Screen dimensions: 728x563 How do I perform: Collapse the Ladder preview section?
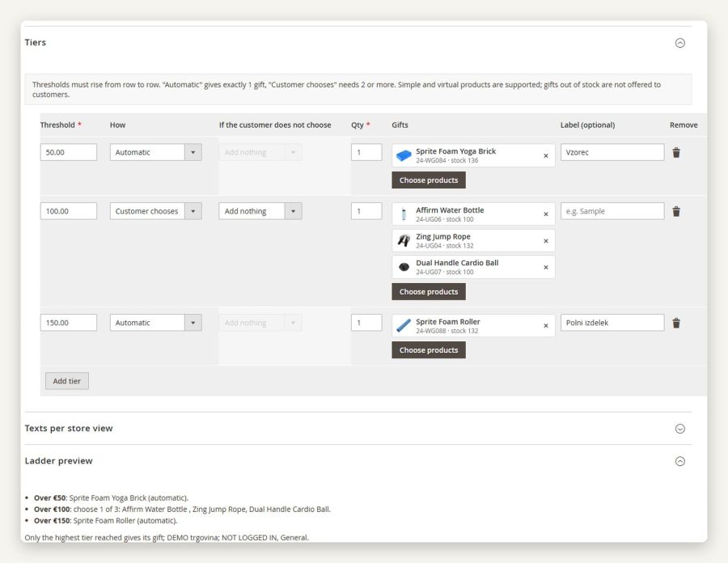tap(679, 461)
